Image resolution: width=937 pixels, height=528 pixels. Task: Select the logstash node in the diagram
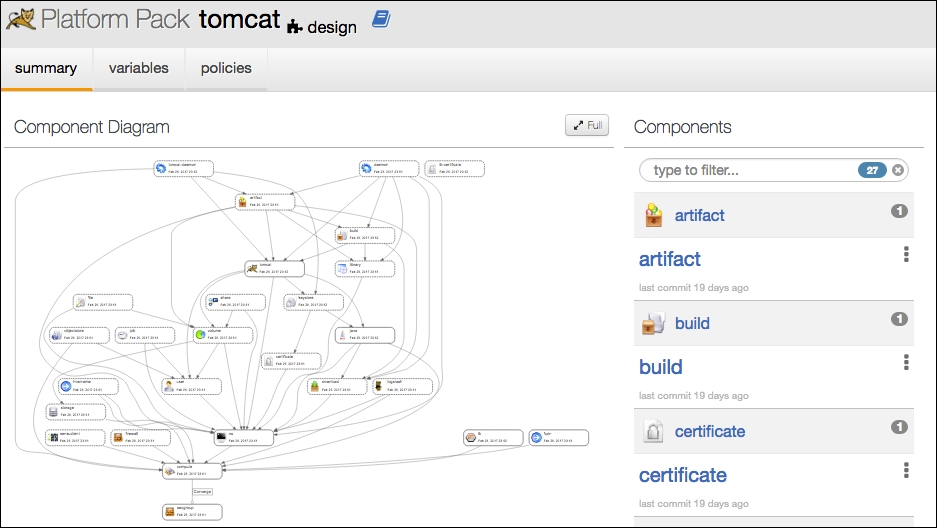402,386
